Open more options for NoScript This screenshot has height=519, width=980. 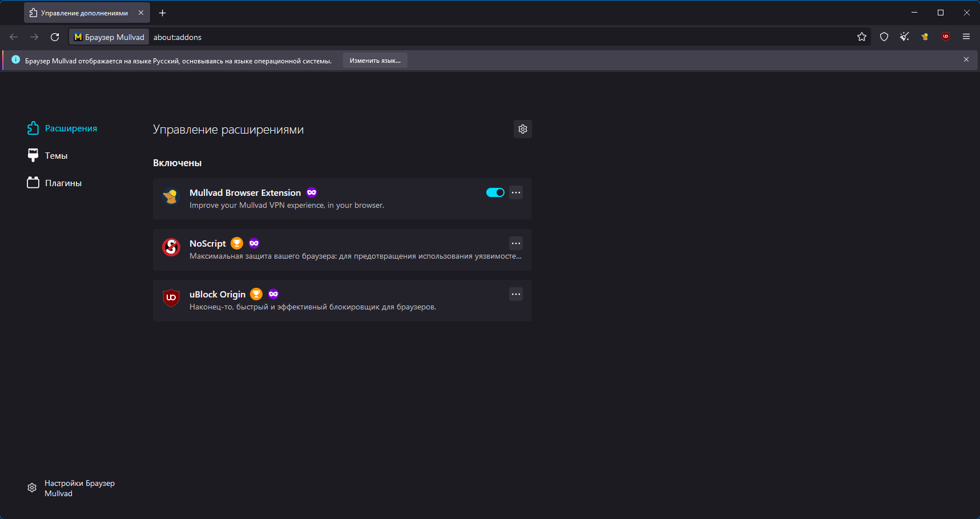[516, 243]
